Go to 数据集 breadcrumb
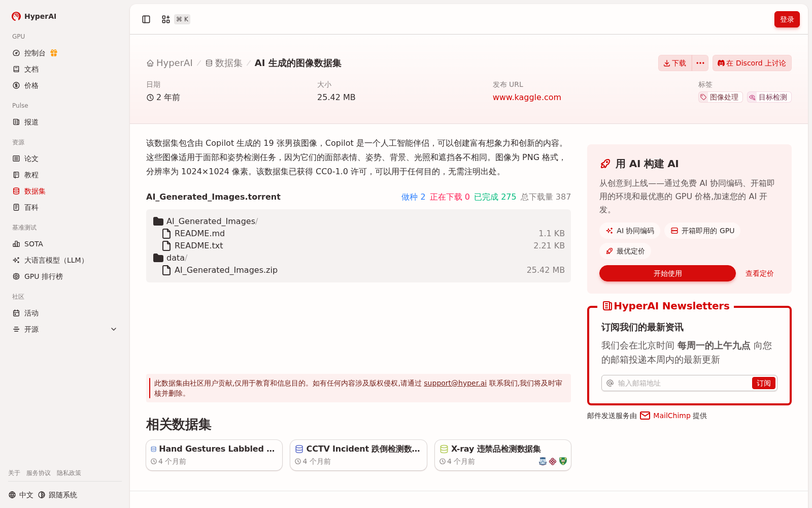This screenshot has height=508, width=812. 224,63
